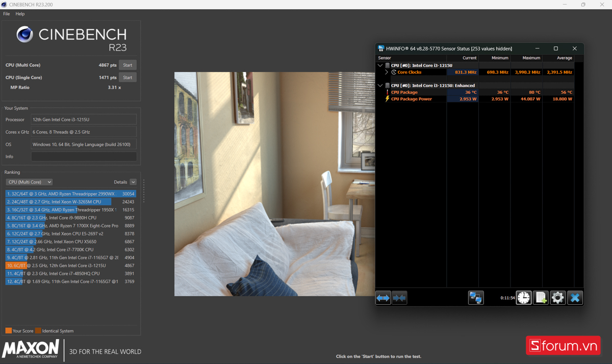Click the CPU Package Power lightning icon
Viewport: 612px width, 364px height.
[x=388, y=99]
